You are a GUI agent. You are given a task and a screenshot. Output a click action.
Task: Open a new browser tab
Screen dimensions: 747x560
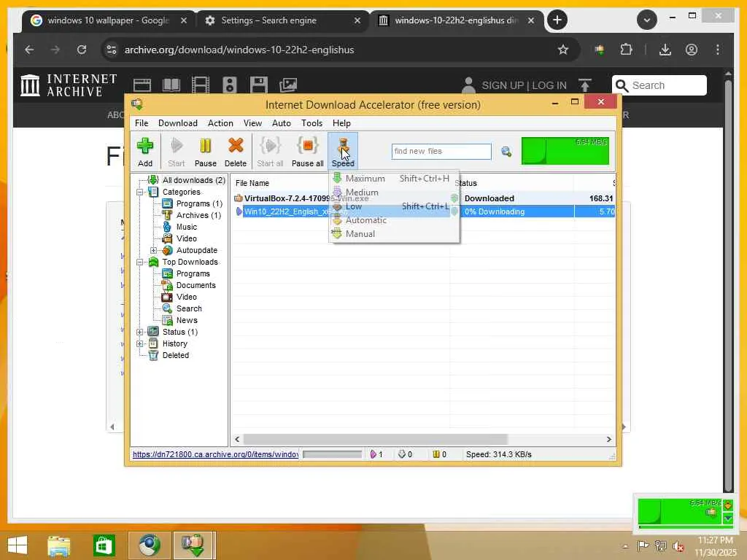click(557, 20)
